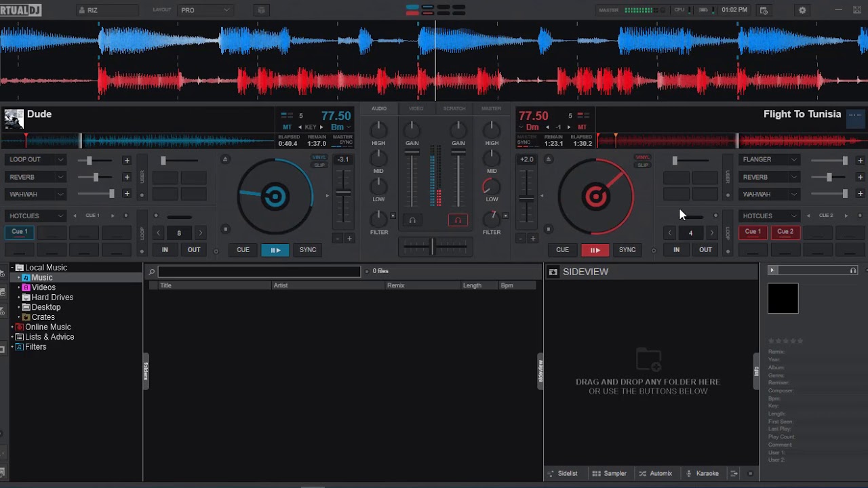Eject track from right deck
The height and width of the screenshot is (488, 868).
[x=549, y=159]
